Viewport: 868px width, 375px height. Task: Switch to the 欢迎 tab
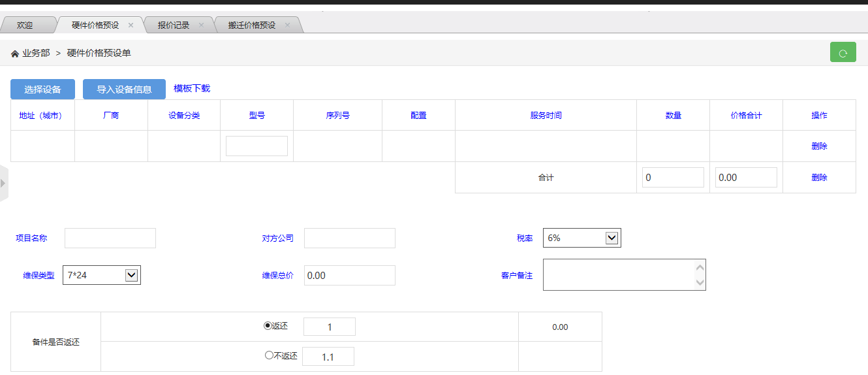pos(25,25)
